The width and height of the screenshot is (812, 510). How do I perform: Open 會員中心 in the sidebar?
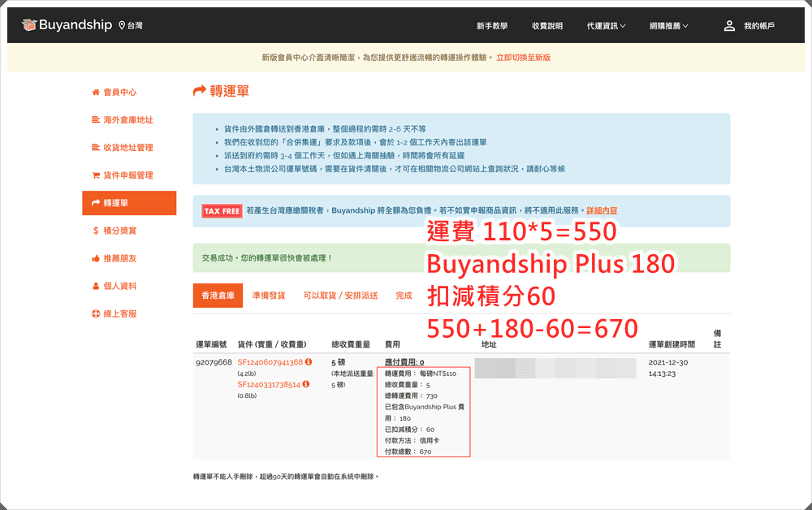(119, 93)
